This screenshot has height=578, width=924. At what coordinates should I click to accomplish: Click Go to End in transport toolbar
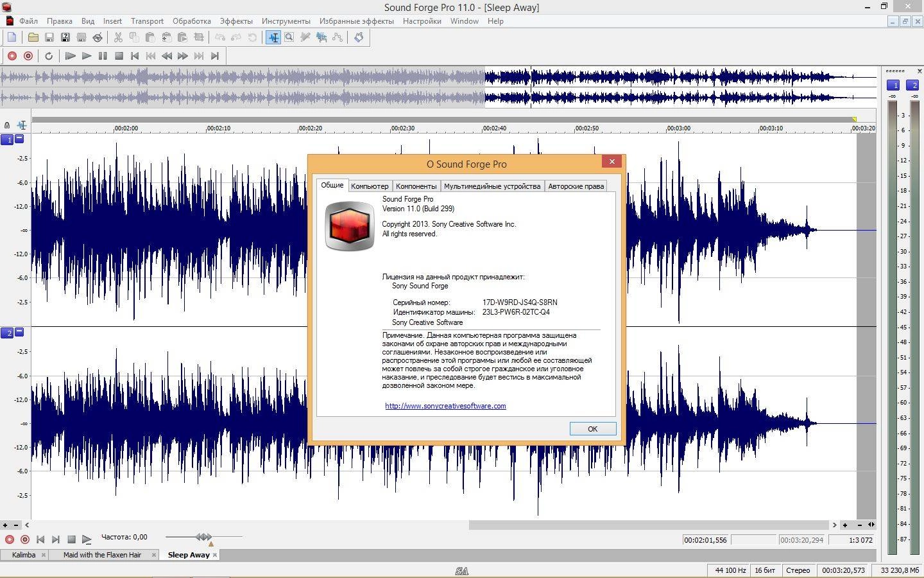215,56
